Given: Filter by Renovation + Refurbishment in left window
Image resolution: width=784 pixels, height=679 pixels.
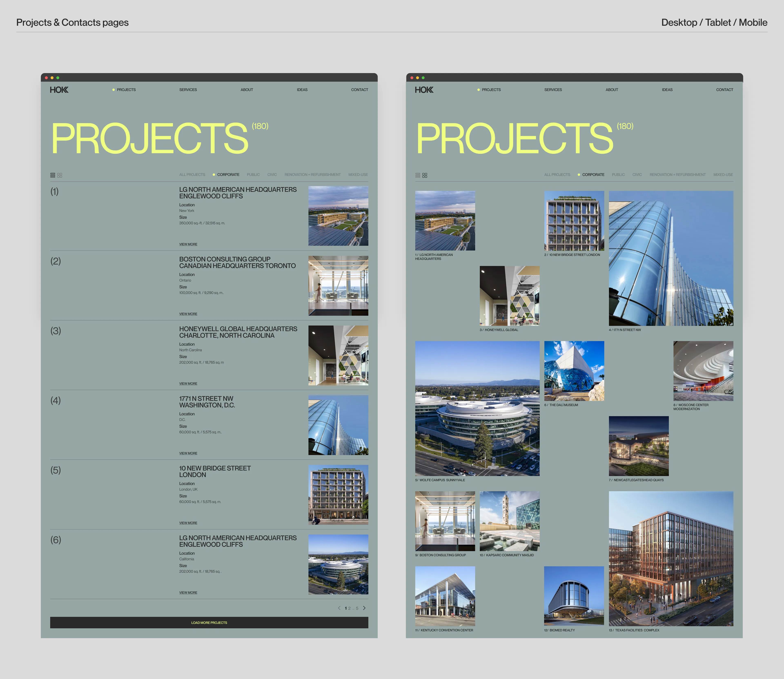Looking at the screenshot, I should pyautogui.click(x=313, y=175).
